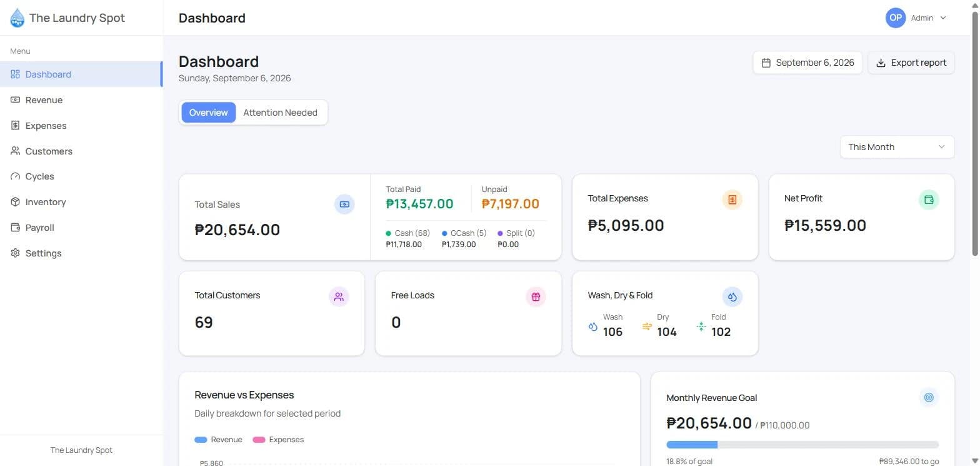980x466 pixels.
Task: Navigate to Customers
Action: (81, 151)
